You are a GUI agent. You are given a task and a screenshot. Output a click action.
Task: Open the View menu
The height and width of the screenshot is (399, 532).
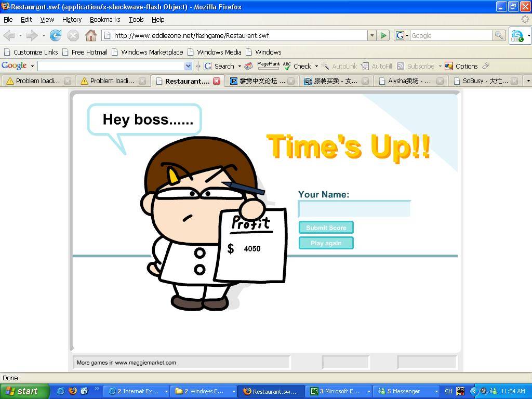[x=47, y=20]
